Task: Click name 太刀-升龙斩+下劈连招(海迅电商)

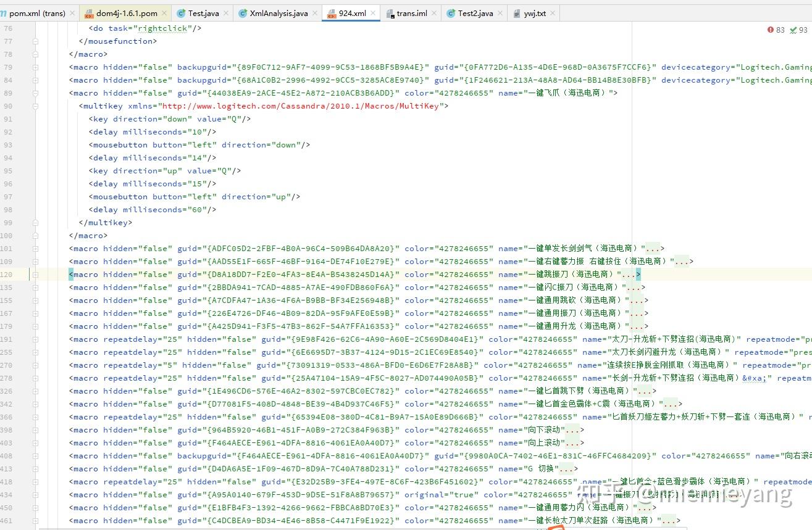Action: tap(673, 339)
